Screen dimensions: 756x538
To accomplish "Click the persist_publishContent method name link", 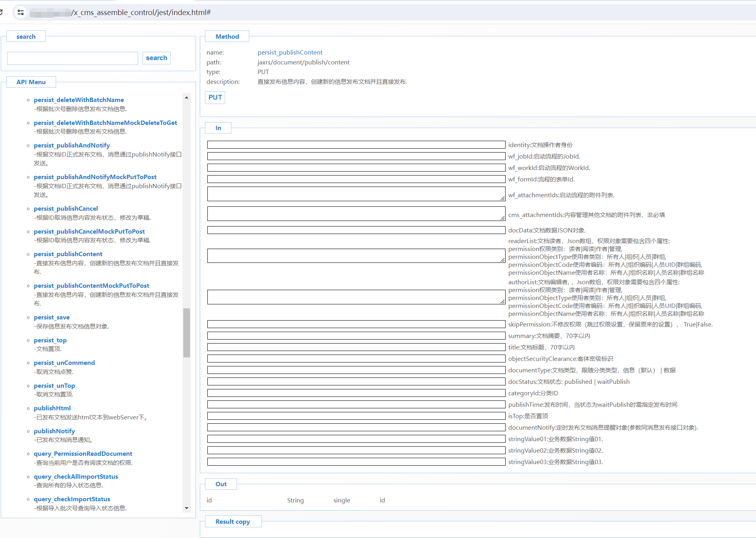I will coord(290,52).
